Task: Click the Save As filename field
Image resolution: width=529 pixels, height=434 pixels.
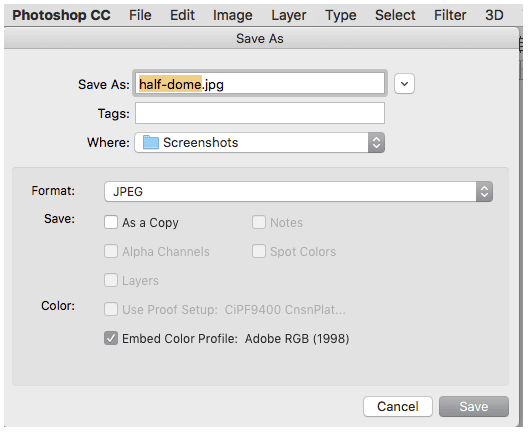Action: pyautogui.click(x=260, y=84)
